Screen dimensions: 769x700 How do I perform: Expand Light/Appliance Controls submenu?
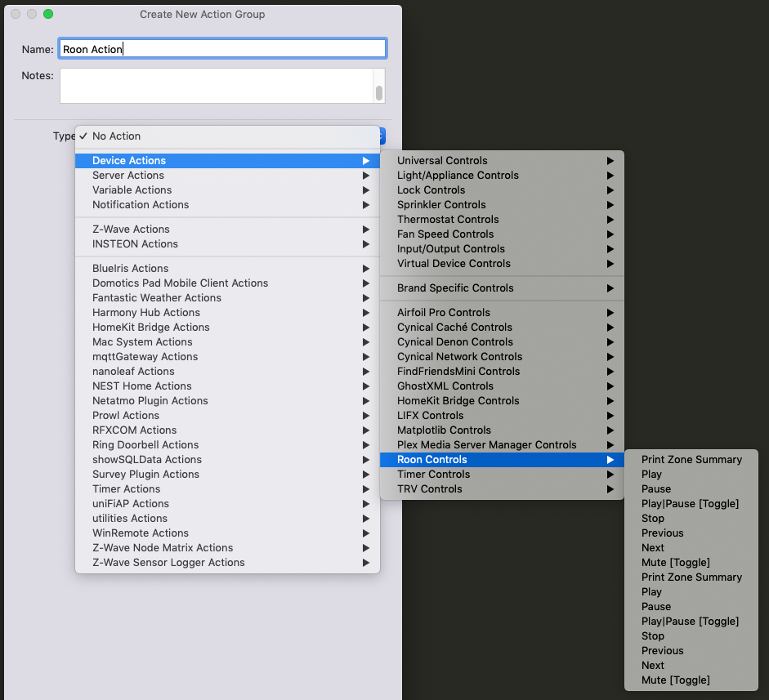(503, 176)
